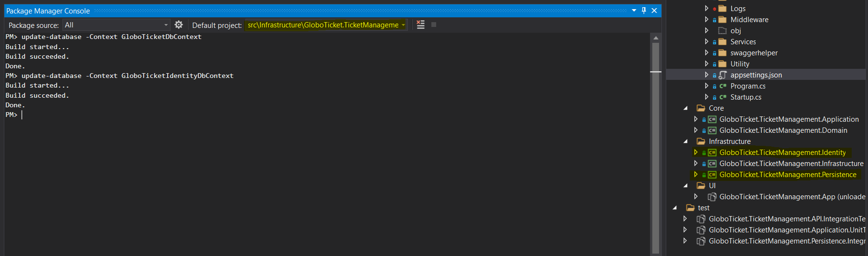Click the Infrastructure project C# icon

tap(712, 164)
